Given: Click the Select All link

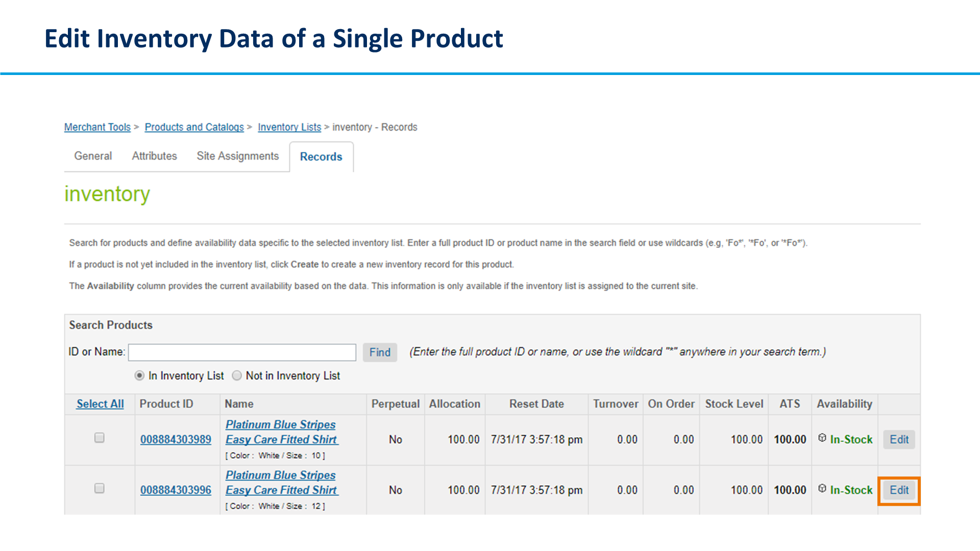Looking at the screenshot, I should pos(100,404).
